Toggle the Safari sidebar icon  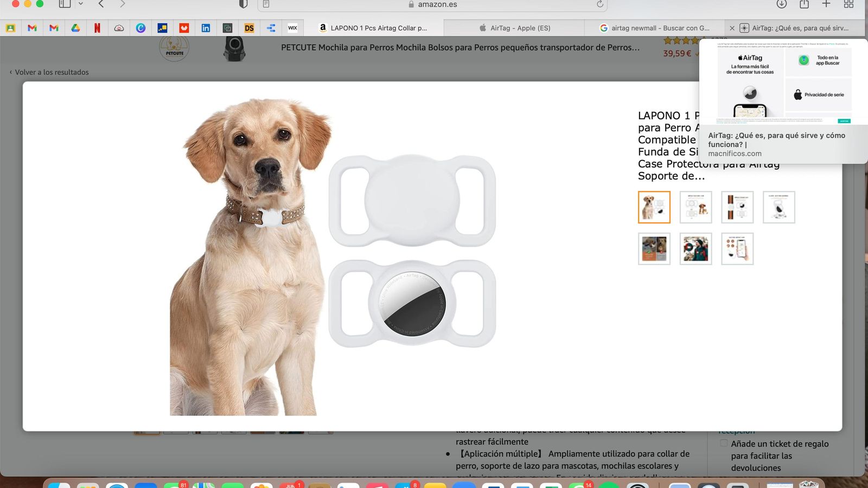click(65, 4)
